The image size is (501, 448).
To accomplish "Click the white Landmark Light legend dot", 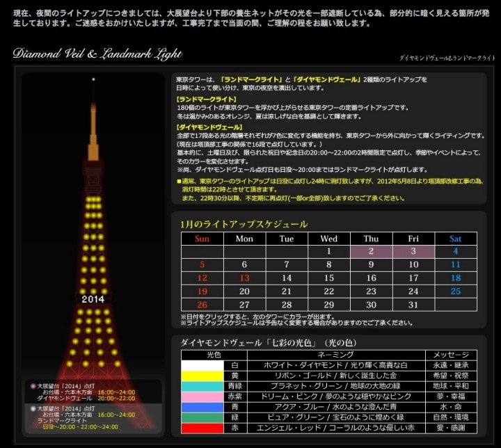I will point(33,409).
